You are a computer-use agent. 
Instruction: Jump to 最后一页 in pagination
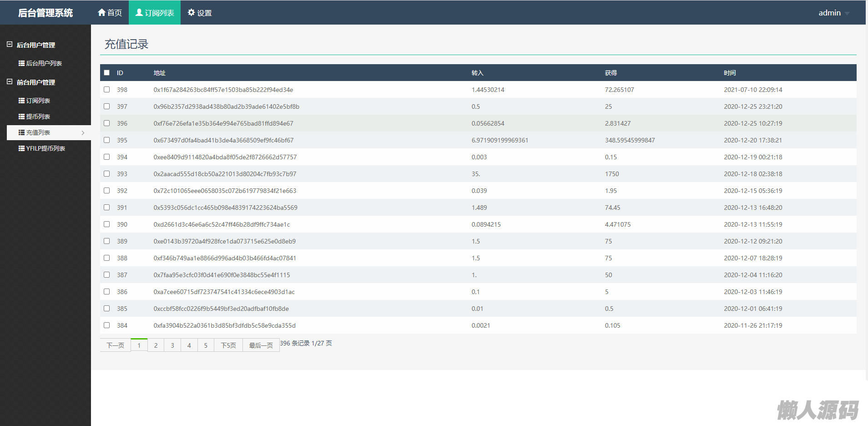(261, 345)
